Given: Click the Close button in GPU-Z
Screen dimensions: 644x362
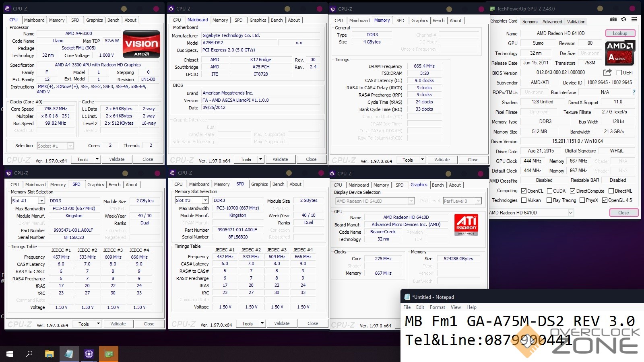Looking at the screenshot, I should tap(623, 213).
